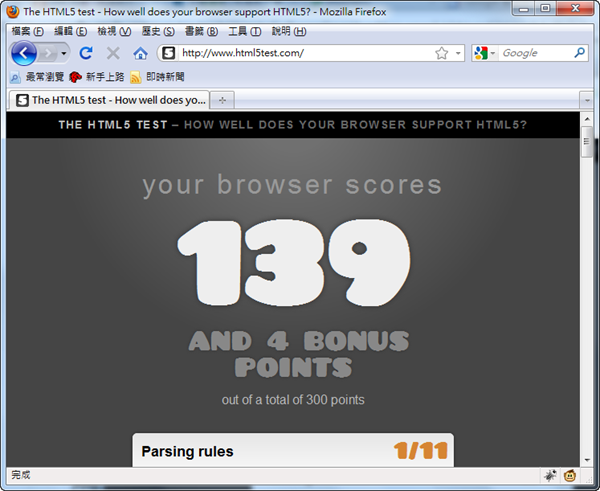
Task: Open the recent pages history dropdown arrow
Action: pyautogui.click(x=65, y=53)
